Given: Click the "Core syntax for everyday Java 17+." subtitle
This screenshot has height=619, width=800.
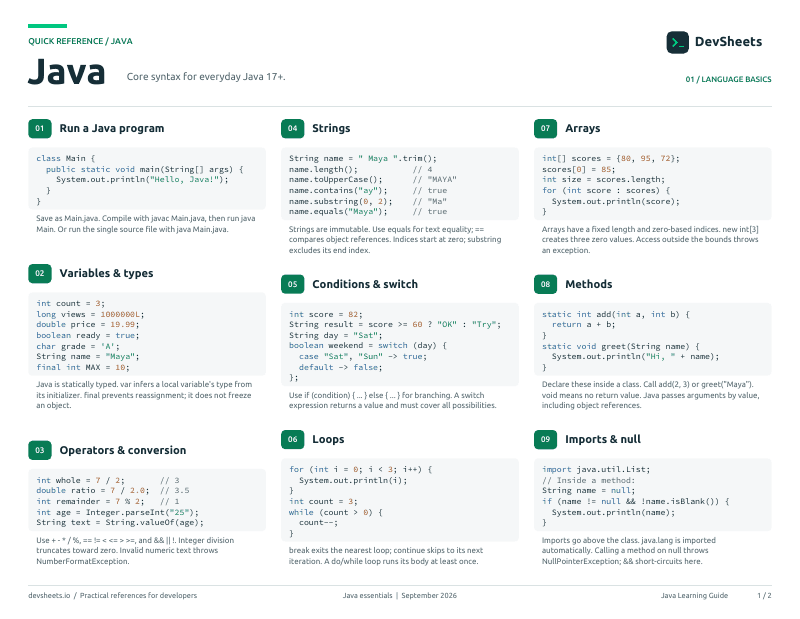Looking at the screenshot, I should coord(206,77).
